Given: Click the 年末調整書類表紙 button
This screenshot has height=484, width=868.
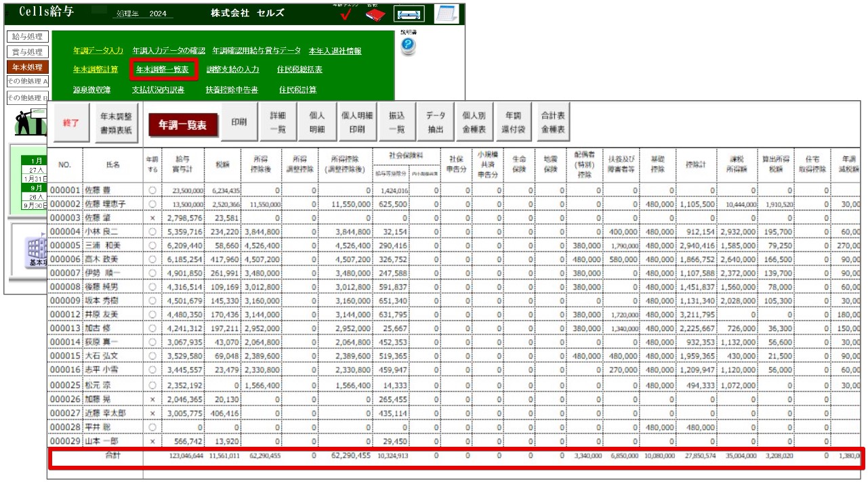Looking at the screenshot, I should click(117, 123).
